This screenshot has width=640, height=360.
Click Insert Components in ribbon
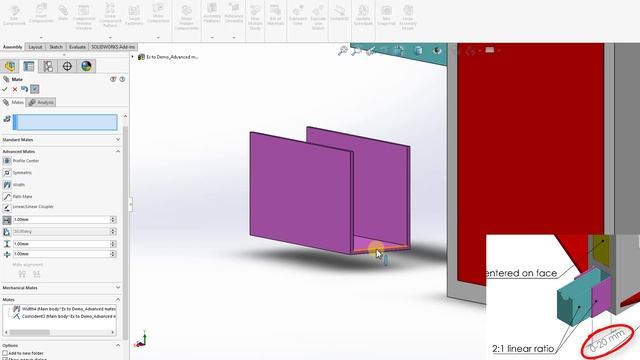(x=41, y=14)
